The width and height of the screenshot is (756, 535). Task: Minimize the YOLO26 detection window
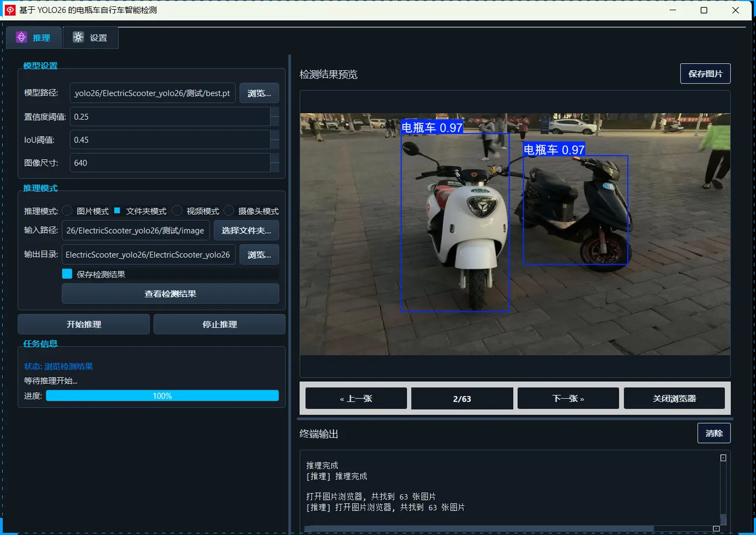tap(673, 10)
